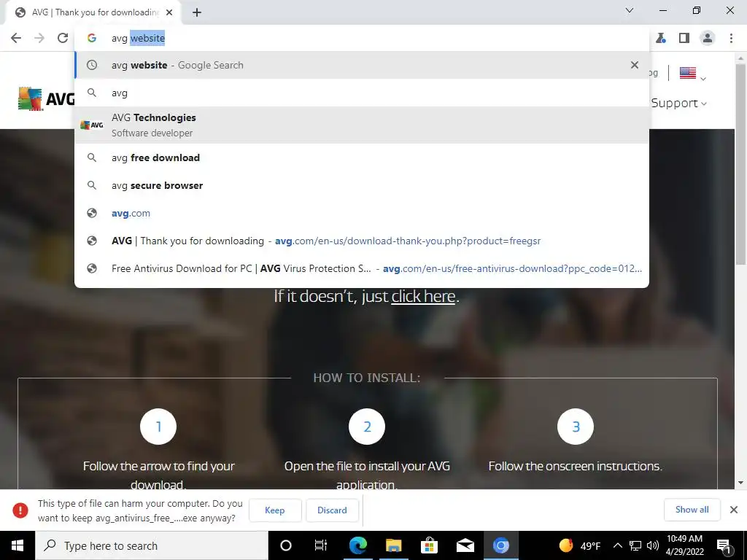Screen dimensions: 747x560
Task: Open the notification center icon
Action: click(724, 545)
